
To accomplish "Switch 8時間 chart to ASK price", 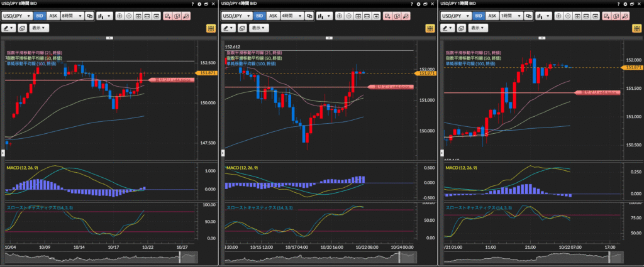I will coord(53,16).
